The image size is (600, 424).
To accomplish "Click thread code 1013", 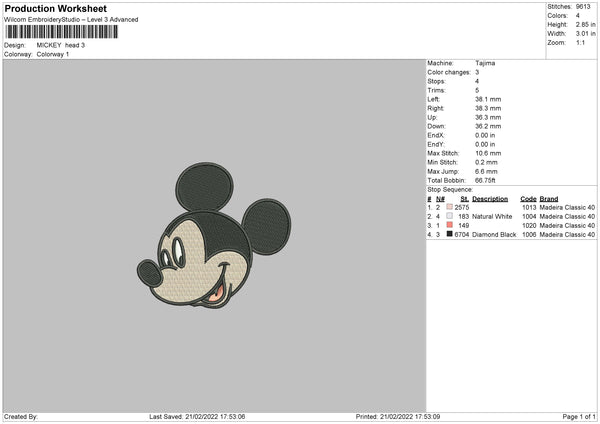I will pyautogui.click(x=529, y=207).
